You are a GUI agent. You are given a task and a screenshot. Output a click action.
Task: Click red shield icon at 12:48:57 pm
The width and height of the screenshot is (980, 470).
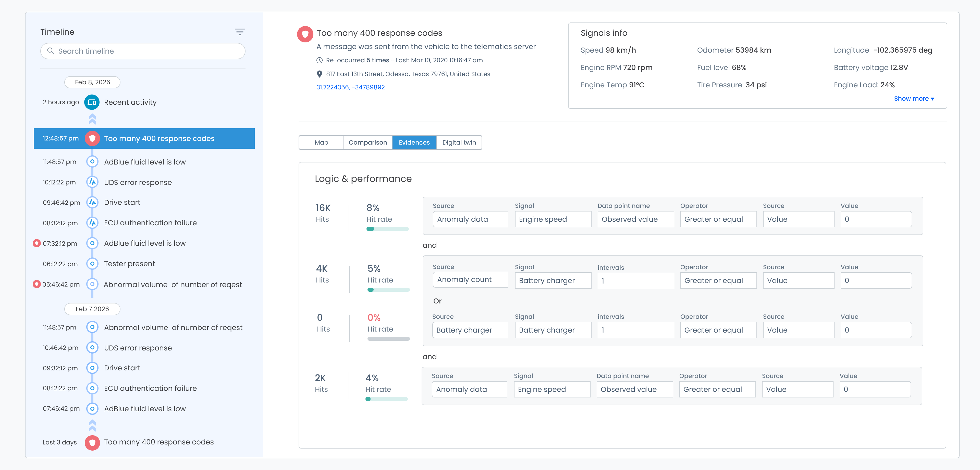92,139
